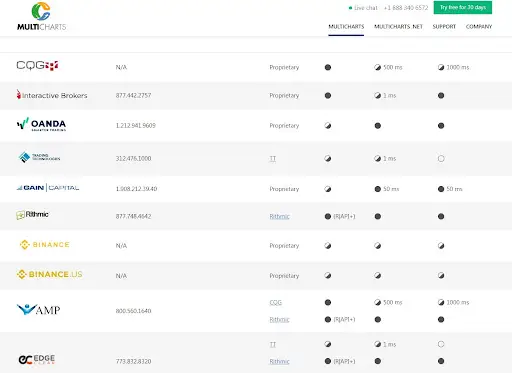This screenshot has height=373, width=512.
Task: Select the Edge Clear logo
Action: (x=37, y=359)
